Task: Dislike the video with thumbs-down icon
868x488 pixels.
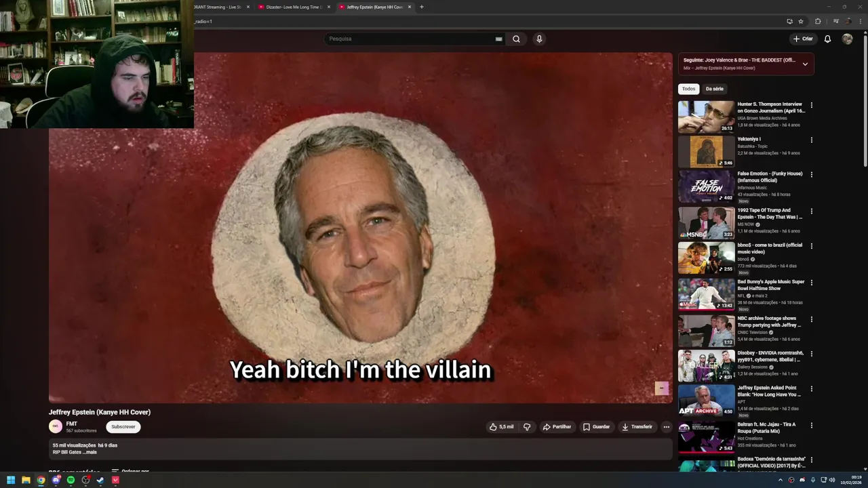Action: tap(527, 427)
